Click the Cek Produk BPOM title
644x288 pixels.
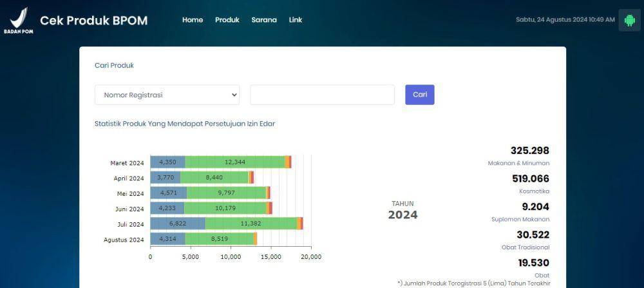point(93,21)
